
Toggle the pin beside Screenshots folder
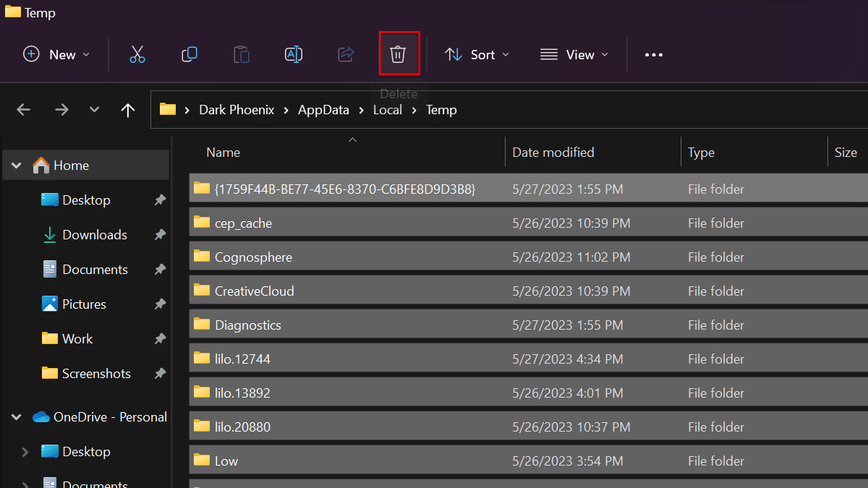coord(160,374)
